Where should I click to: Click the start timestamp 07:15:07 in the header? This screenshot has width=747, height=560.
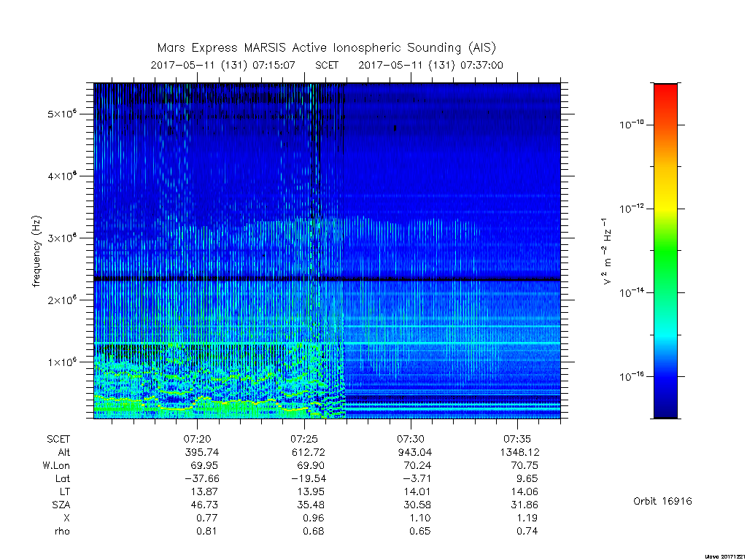pyautogui.click(x=274, y=65)
